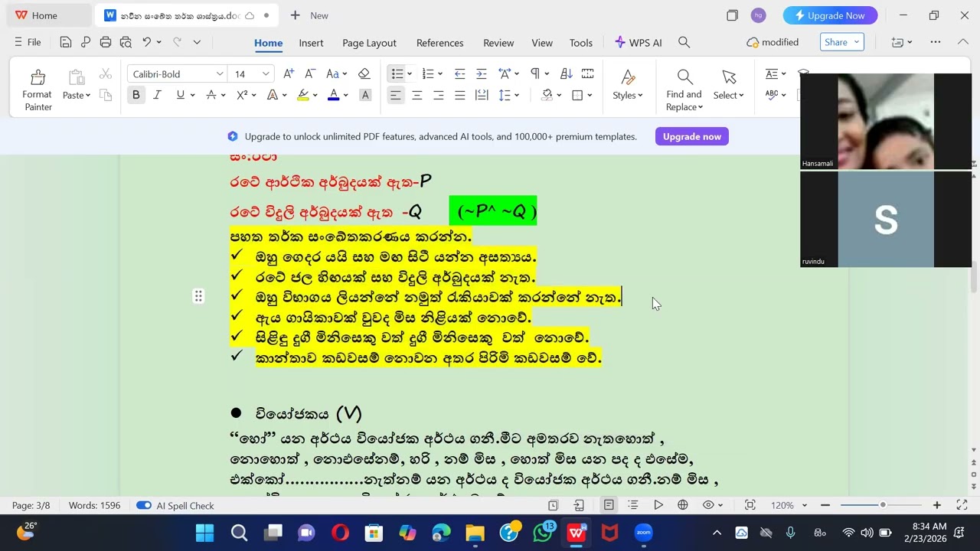Click the Format Painter tool
This screenshot has width=980, height=551.
[37, 90]
